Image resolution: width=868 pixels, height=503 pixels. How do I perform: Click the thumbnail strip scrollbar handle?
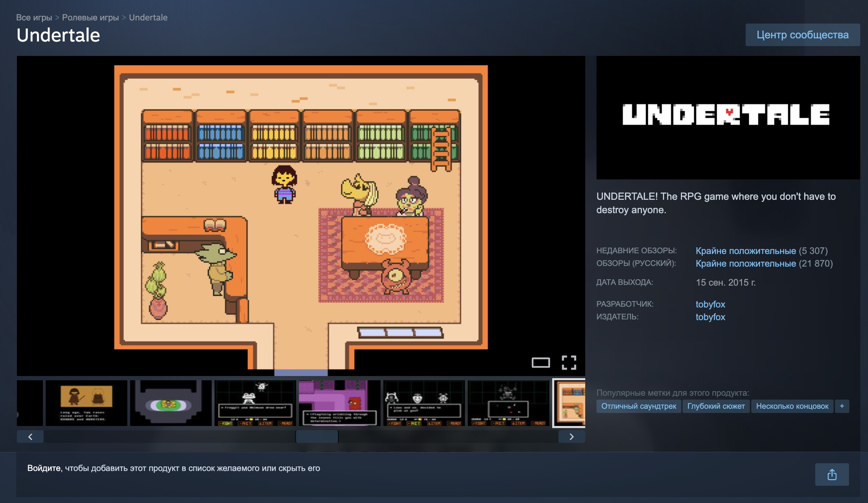click(317, 437)
